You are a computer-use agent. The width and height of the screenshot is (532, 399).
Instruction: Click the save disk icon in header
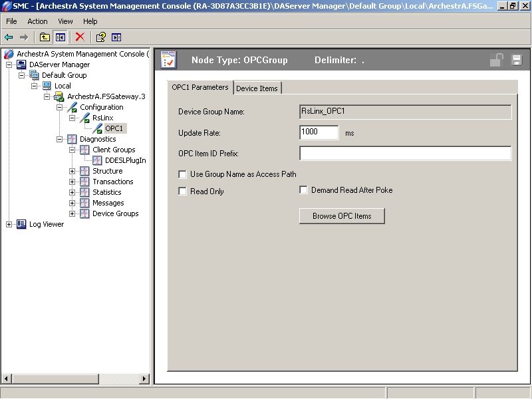(516, 61)
